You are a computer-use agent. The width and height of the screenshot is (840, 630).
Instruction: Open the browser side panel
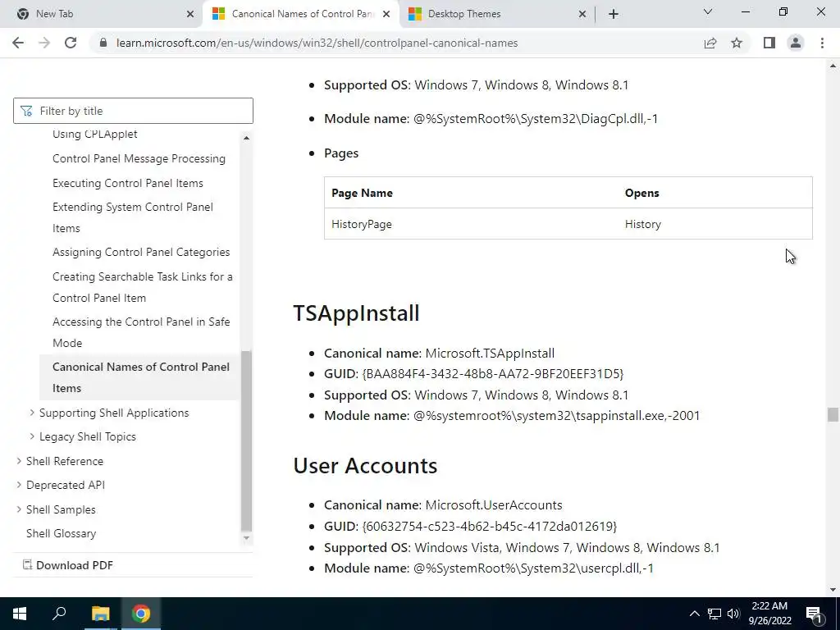[769, 43]
